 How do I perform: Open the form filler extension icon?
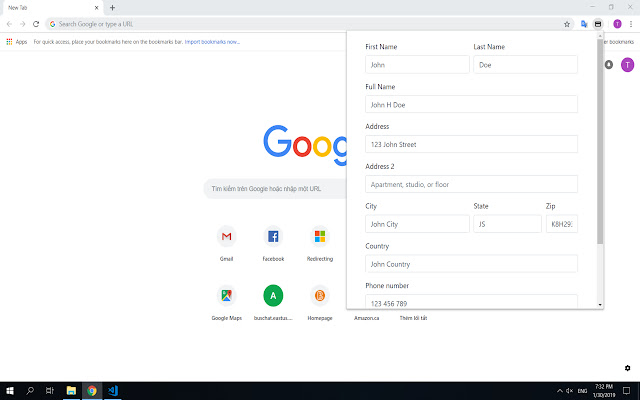tap(598, 24)
